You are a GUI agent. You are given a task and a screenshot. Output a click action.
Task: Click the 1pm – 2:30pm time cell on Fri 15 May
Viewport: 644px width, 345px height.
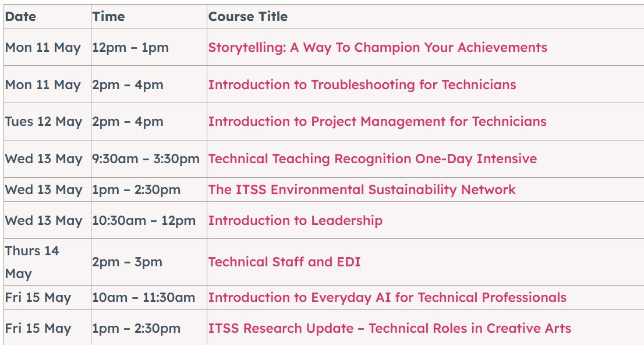(x=136, y=329)
